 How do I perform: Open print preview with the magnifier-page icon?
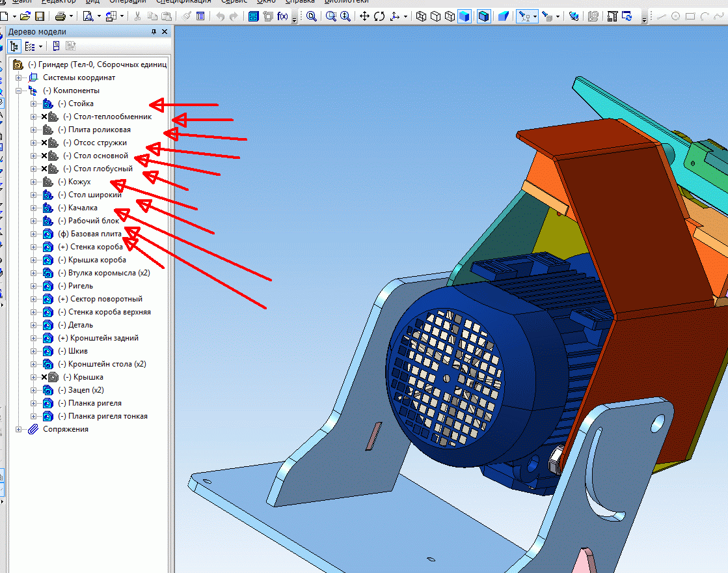tap(88, 16)
